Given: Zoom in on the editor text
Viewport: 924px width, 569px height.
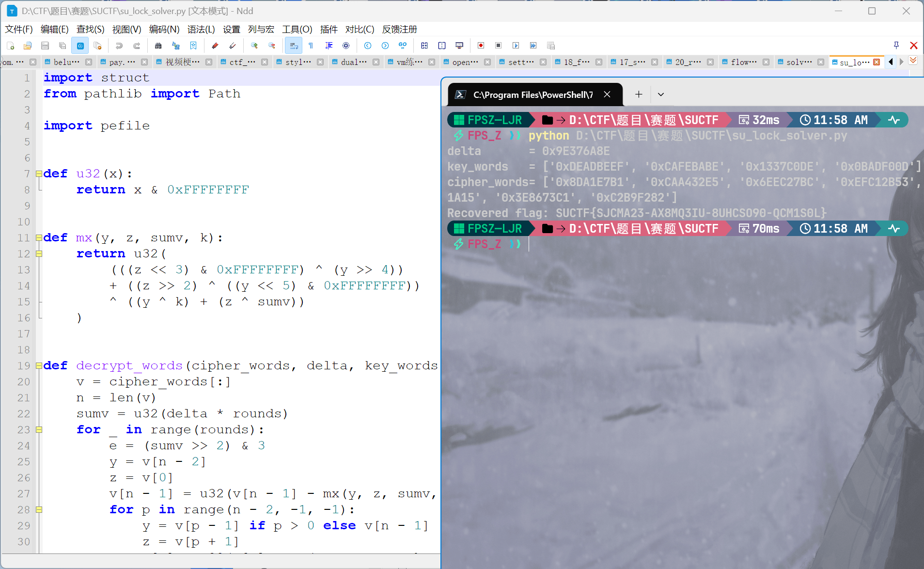Looking at the screenshot, I should point(254,46).
